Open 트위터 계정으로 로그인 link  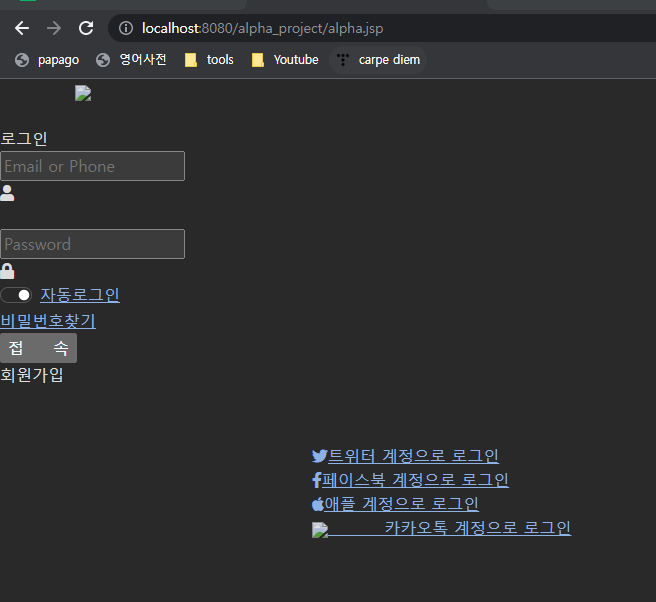coord(413,456)
